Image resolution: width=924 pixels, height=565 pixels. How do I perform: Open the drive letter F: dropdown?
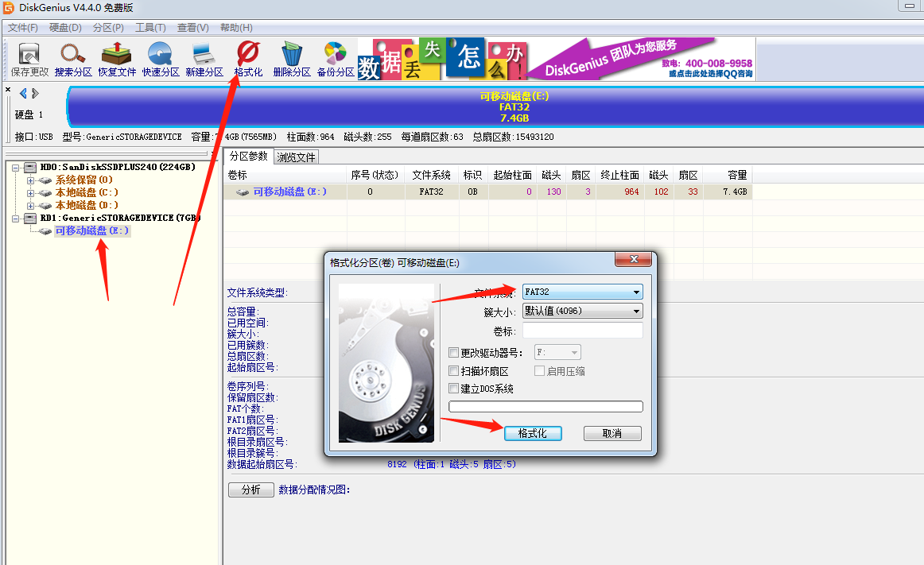(x=557, y=352)
